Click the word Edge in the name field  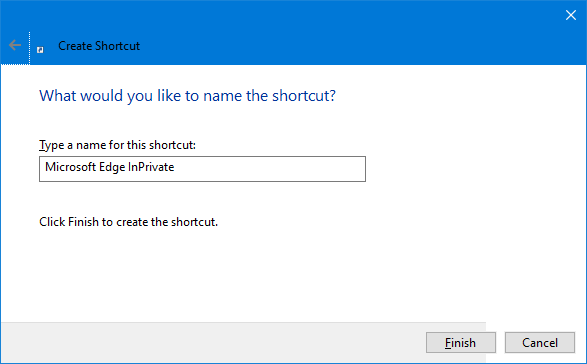click(x=112, y=167)
